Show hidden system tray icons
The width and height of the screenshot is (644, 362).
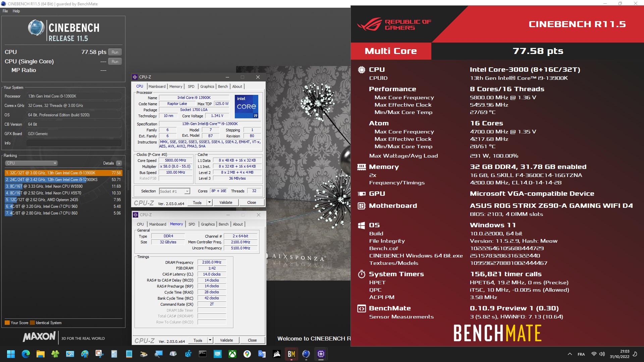click(570, 354)
